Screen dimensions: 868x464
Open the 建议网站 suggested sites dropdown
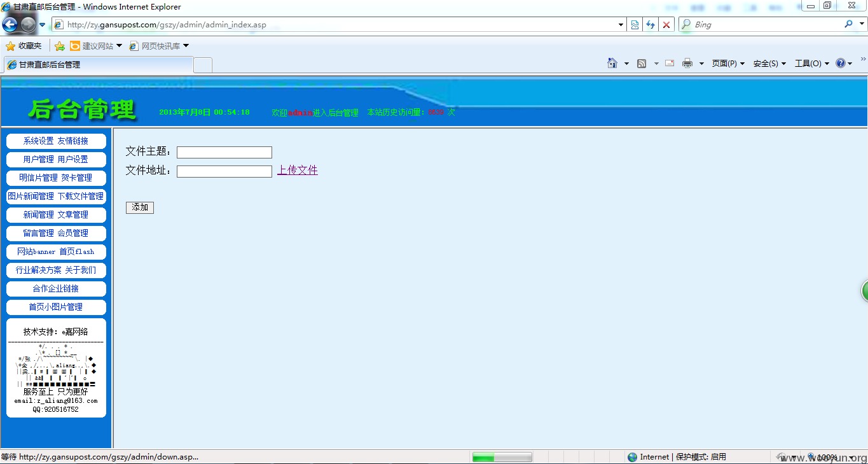[96, 46]
